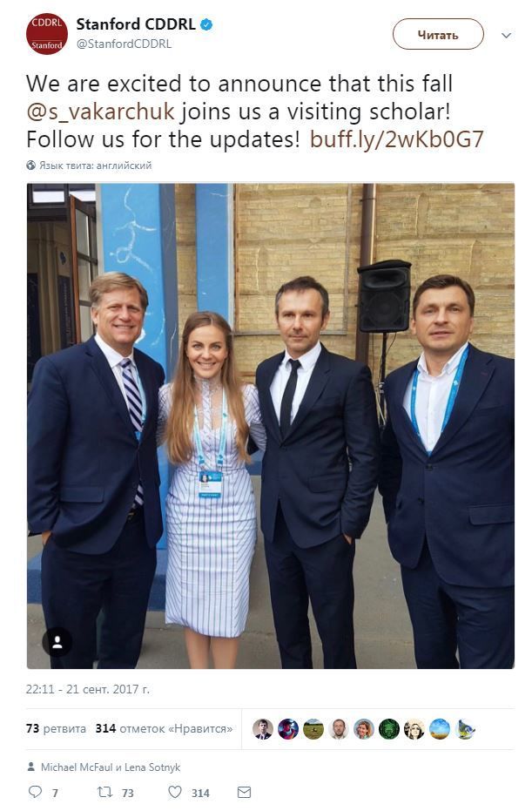Viewport: 532px width, 811px height.
Task: Like the tweet with heart icon
Action: tap(175, 792)
